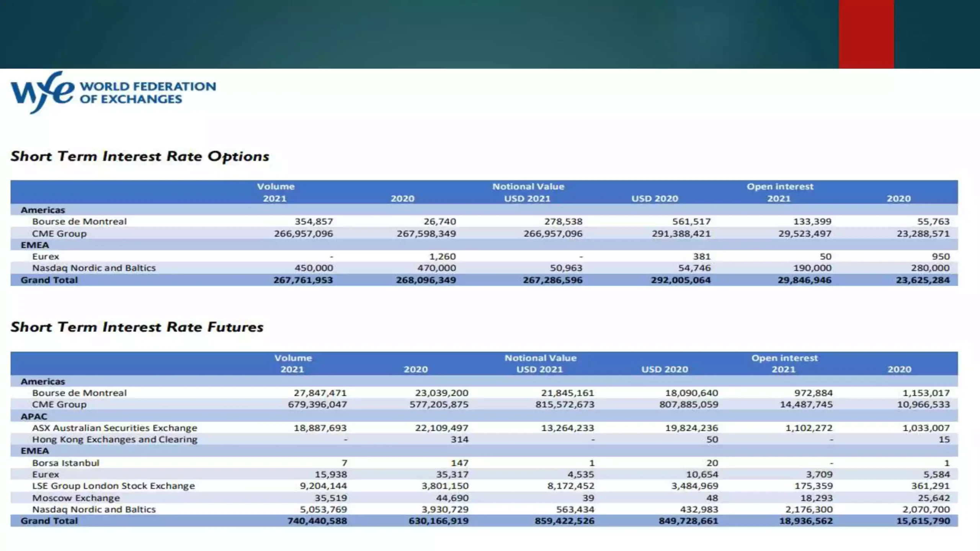Click Eurex options 2020 volume 1,260
This screenshot has height=551, width=980.
(442, 256)
